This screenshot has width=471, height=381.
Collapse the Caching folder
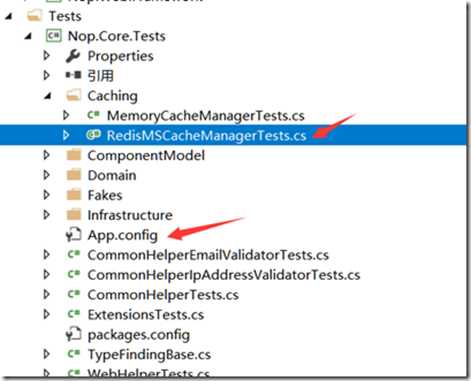coord(48,96)
